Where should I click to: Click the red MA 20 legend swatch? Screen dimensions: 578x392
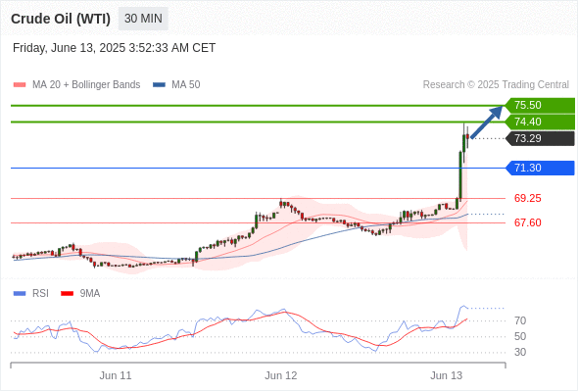pyautogui.click(x=20, y=85)
